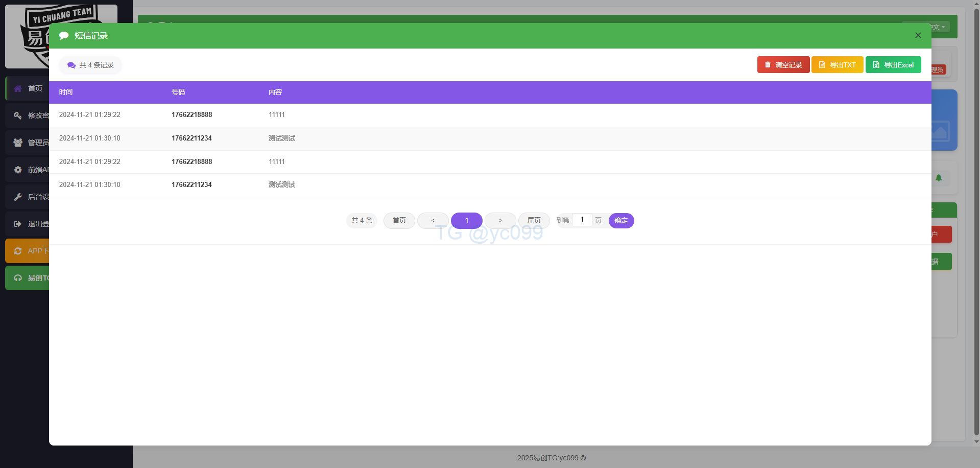Go to next page with > button

500,220
